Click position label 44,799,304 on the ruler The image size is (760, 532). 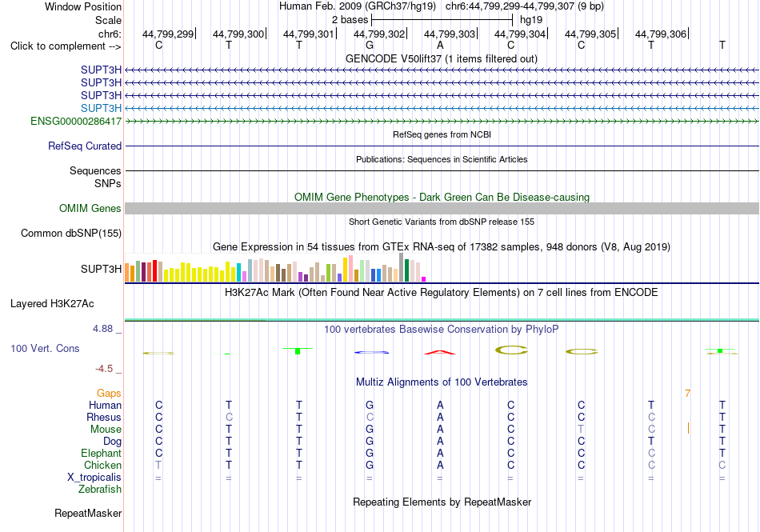tap(519, 34)
